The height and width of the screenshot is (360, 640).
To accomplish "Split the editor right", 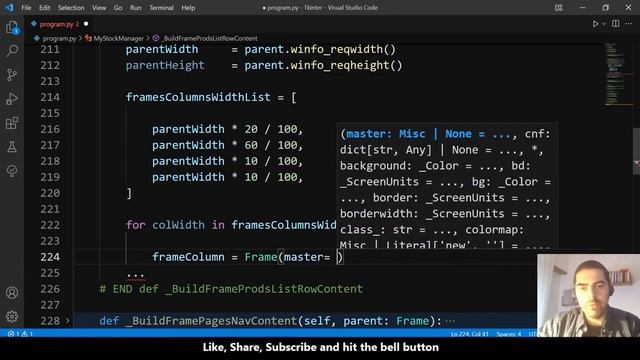I will [616, 24].
